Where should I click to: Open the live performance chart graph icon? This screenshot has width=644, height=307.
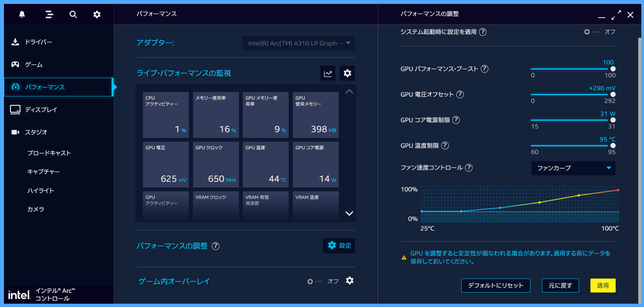[x=328, y=73]
